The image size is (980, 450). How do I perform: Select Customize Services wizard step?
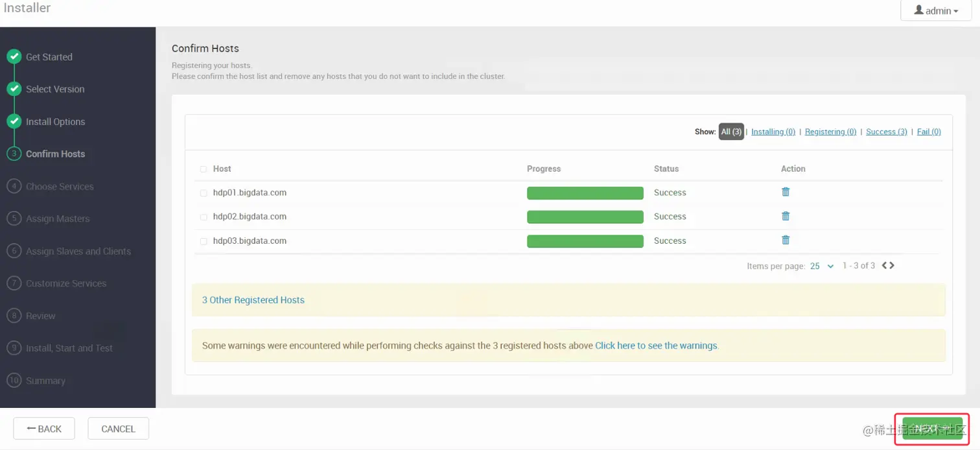point(66,284)
